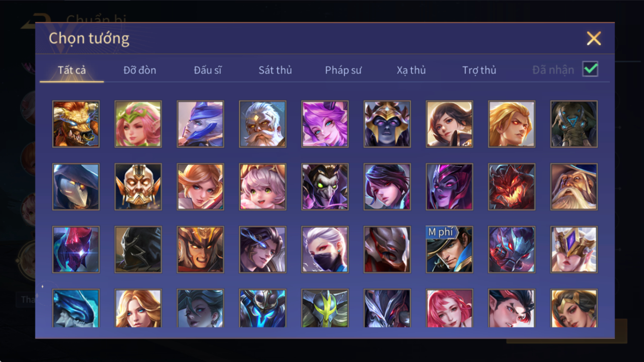Choose the pink-haired flower crown hero
The image size is (644, 362).
click(138, 124)
